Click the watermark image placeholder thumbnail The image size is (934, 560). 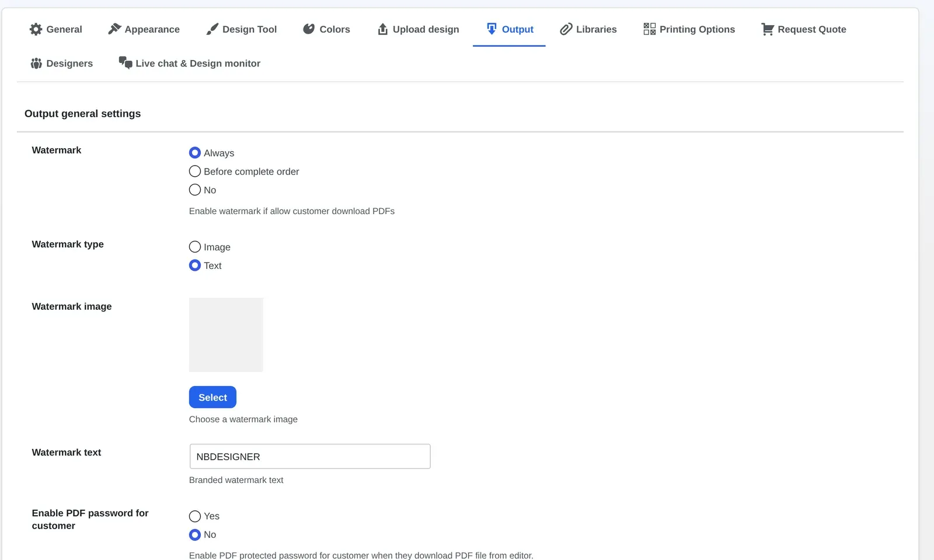[226, 335]
